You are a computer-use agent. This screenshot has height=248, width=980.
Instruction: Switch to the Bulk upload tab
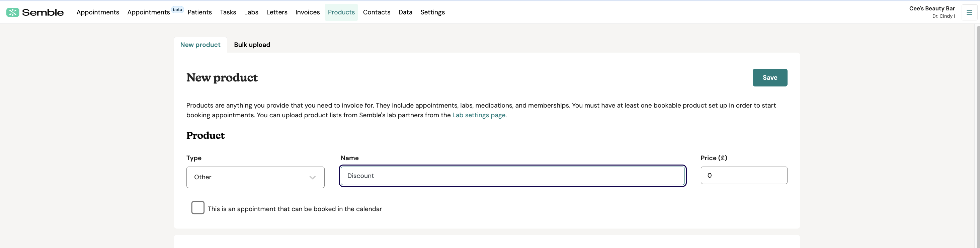[x=252, y=45]
